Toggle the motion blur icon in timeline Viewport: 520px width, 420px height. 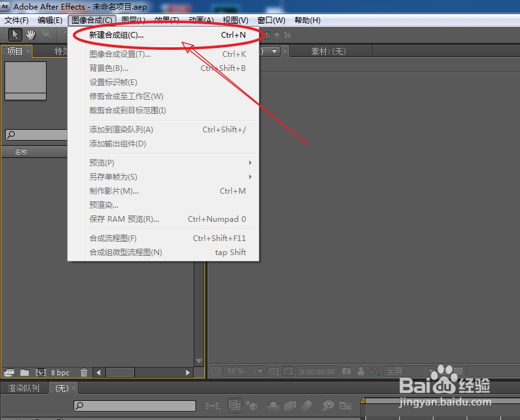pos(307,405)
